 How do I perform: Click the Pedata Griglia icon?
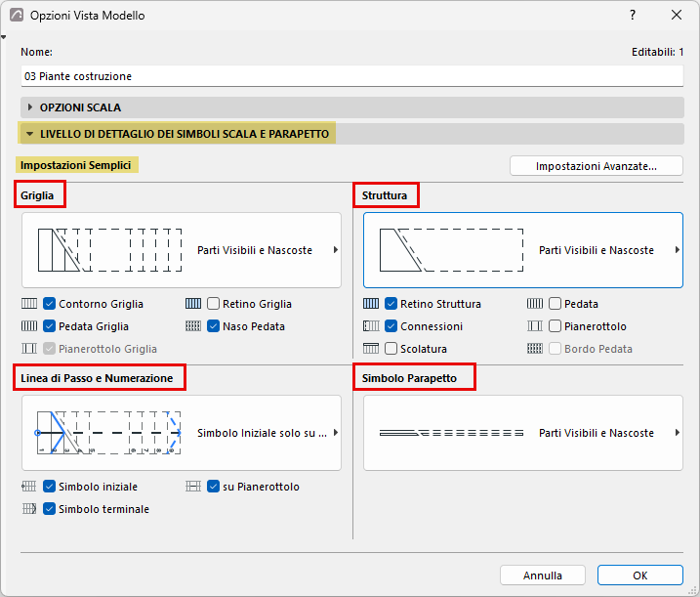pos(29,326)
